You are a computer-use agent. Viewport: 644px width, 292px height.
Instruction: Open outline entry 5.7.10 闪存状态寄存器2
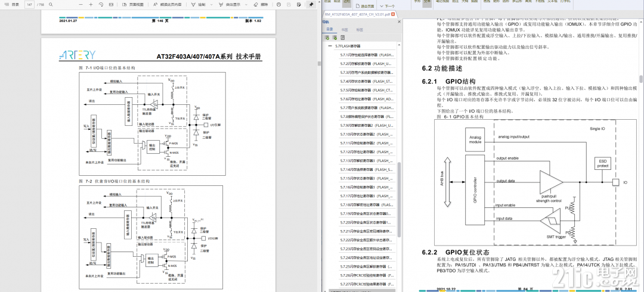pyautogui.click(x=367, y=134)
